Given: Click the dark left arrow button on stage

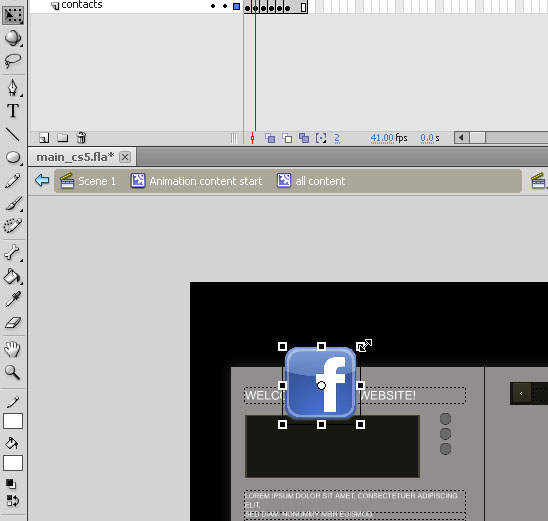Looking at the screenshot, I should tap(521, 393).
